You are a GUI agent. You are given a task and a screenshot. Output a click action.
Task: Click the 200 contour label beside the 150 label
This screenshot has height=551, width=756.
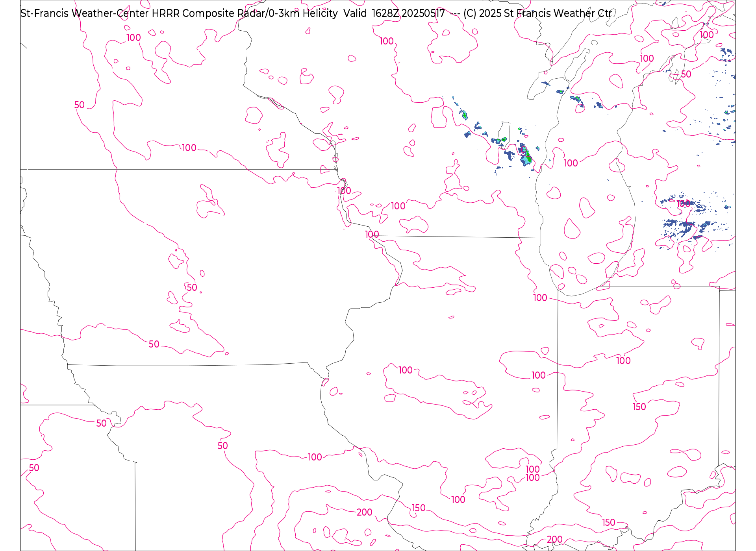pyautogui.click(x=365, y=512)
